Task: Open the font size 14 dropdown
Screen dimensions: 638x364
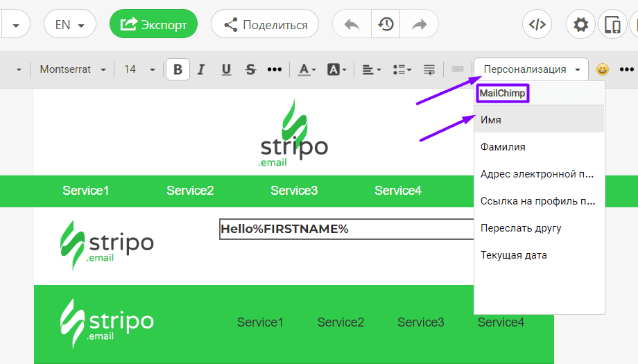Action: point(139,69)
